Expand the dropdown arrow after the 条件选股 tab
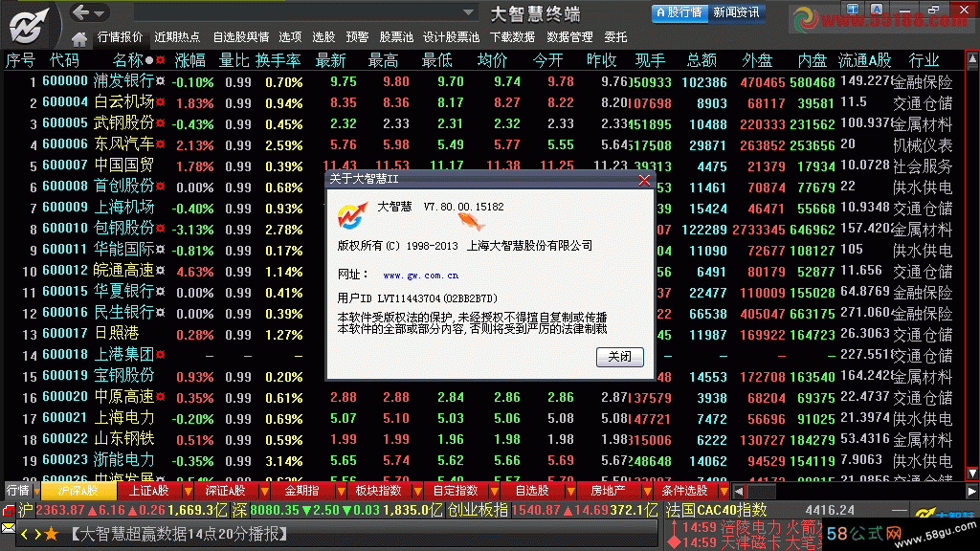The width and height of the screenshot is (980, 551). click(724, 492)
